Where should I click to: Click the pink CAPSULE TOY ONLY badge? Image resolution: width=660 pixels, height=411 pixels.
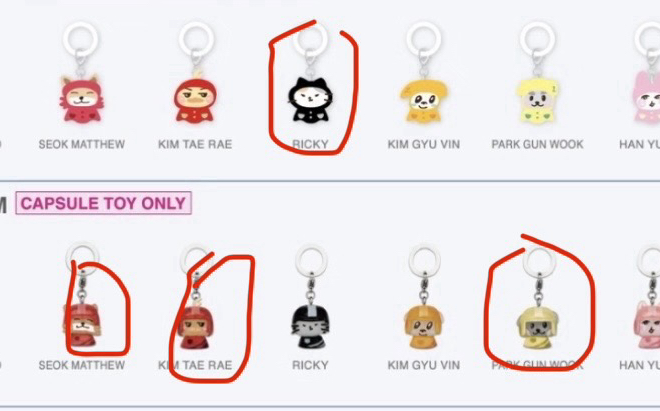click(104, 203)
